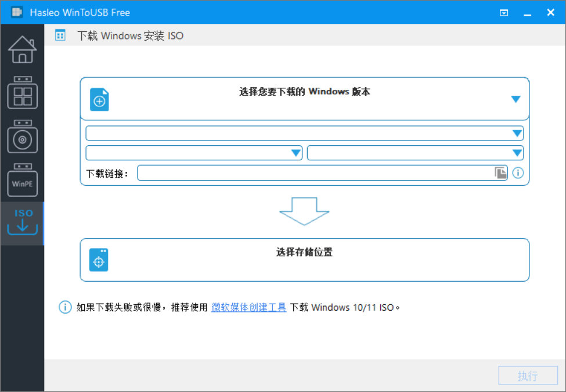Open the 微软媒体创建工具 link
The height and width of the screenshot is (392, 566).
248,307
